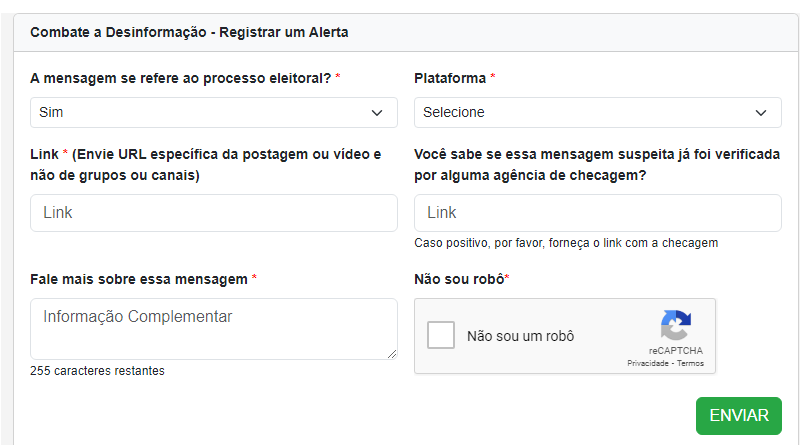Viewport: 800px width, 445px height.
Task: Click the "A mensagem se refere ao processo eleitoral?" label
Action: tap(181, 78)
